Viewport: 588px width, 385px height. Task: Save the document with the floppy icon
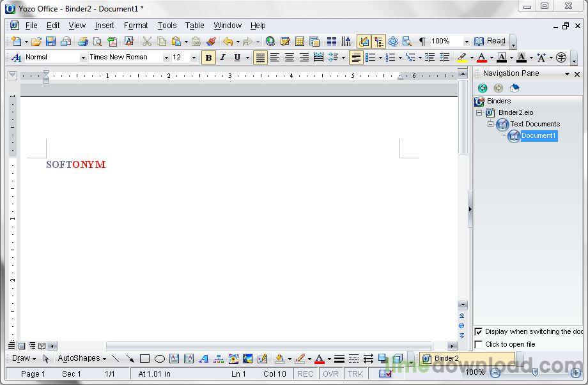[50, 42]
